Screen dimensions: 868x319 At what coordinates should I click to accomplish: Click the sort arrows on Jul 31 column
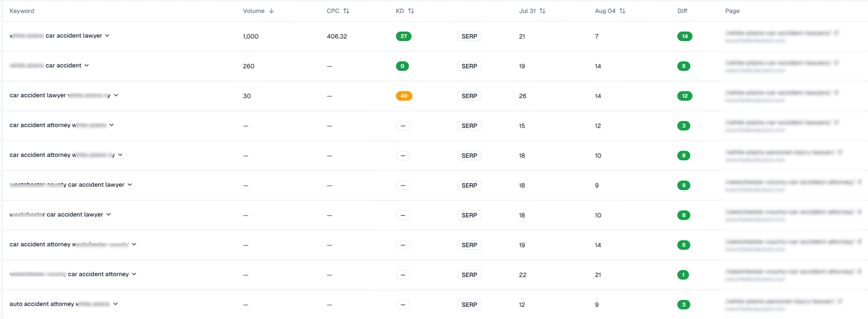543,11
